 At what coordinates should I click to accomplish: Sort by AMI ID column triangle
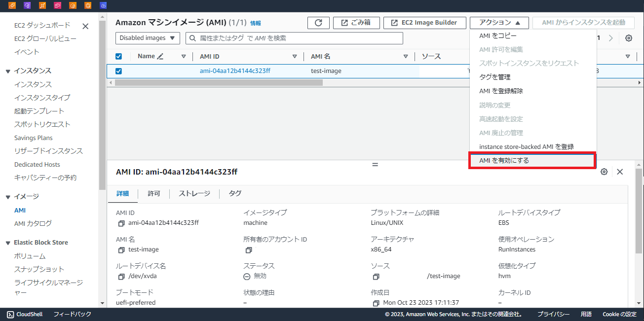(295, 56)
